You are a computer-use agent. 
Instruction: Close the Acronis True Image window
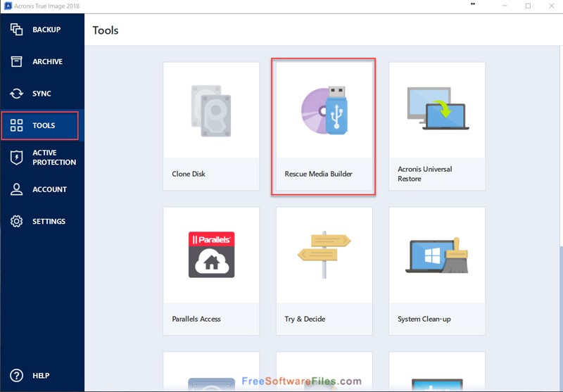551,6
